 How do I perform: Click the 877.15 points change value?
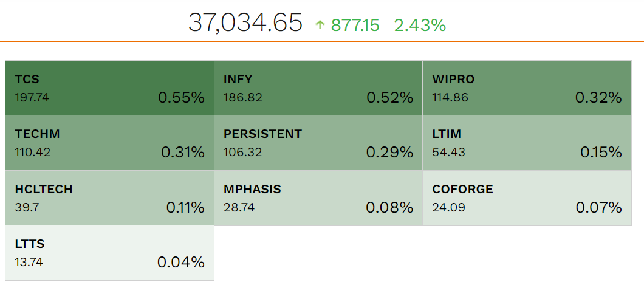point(355,25)
